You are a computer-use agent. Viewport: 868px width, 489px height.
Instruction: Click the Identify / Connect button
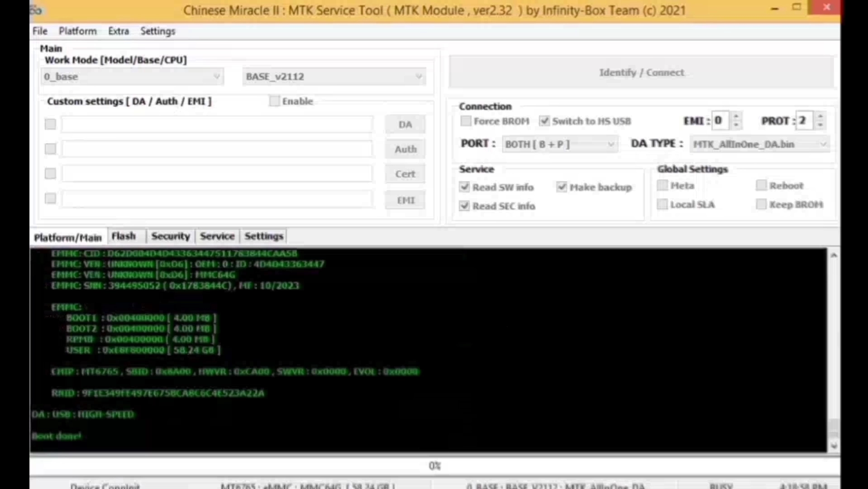click(641, 72)
